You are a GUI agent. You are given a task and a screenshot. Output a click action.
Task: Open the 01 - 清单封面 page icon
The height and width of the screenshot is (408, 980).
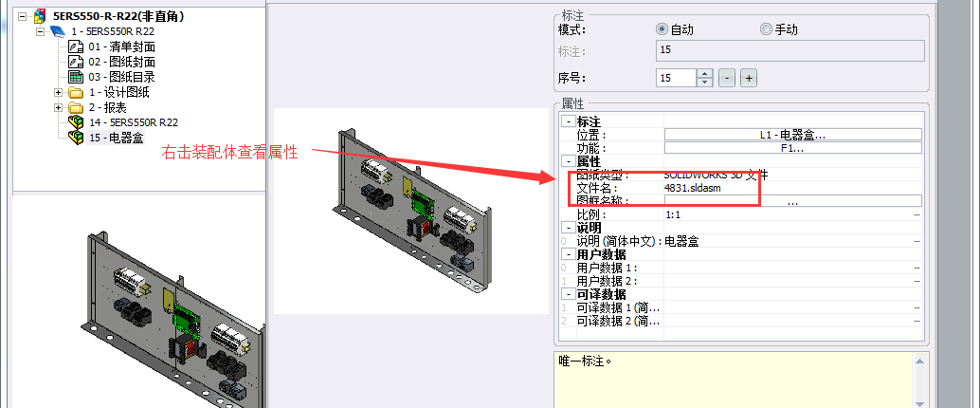(76, 46)
